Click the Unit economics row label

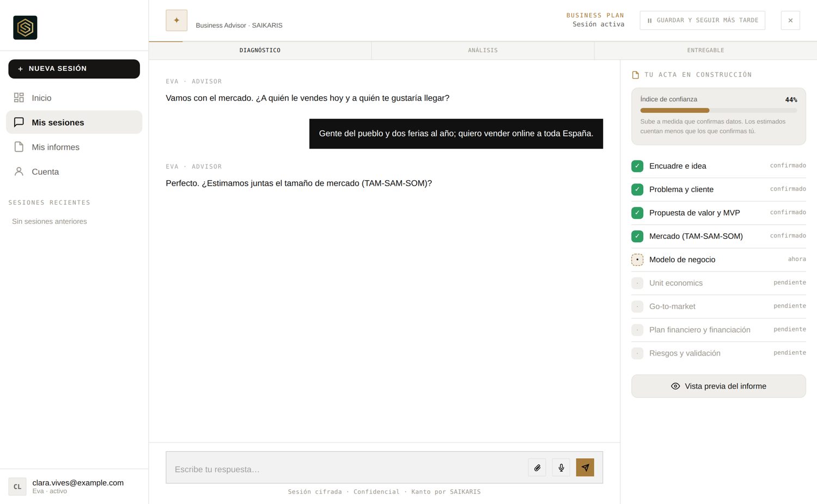point(676,283)
